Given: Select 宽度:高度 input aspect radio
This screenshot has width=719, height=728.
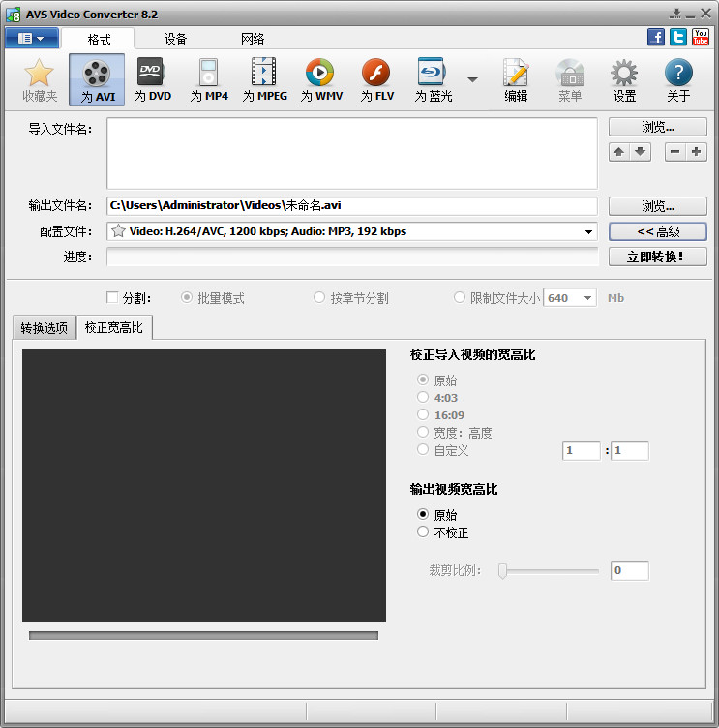Looking at the screenshot, I should pyautogui.click(x=422, y=432).
